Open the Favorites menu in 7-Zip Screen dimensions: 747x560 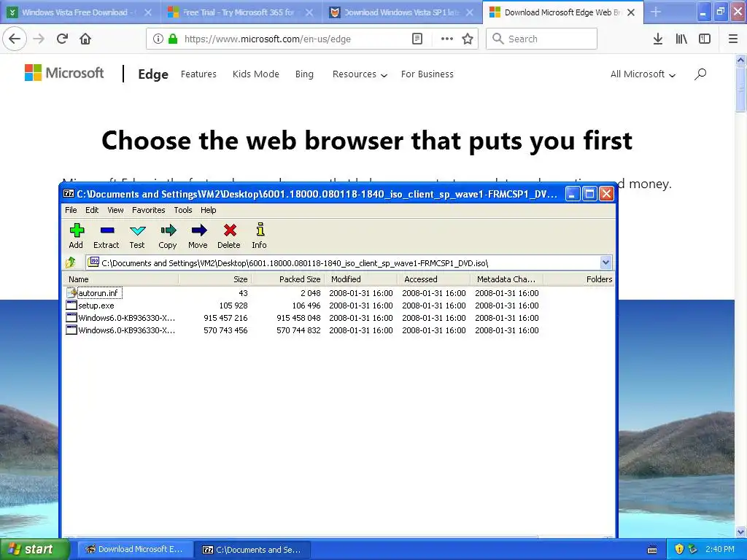pos(149,210)
